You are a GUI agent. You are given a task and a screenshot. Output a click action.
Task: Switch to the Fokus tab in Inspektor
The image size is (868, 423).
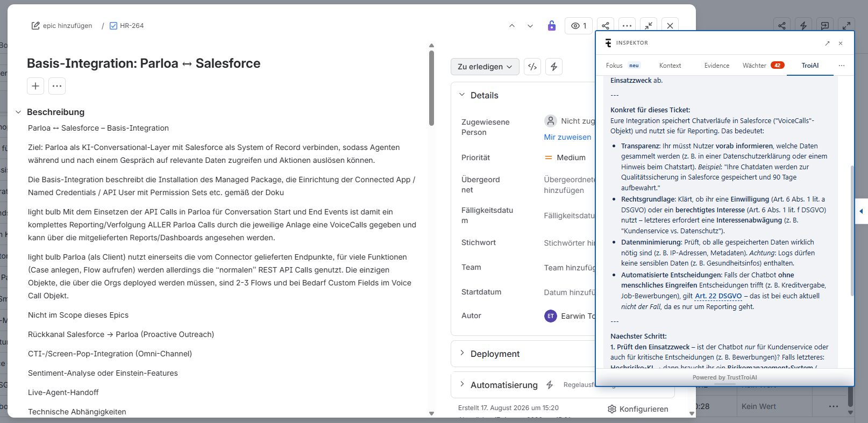tap(623, 66)
